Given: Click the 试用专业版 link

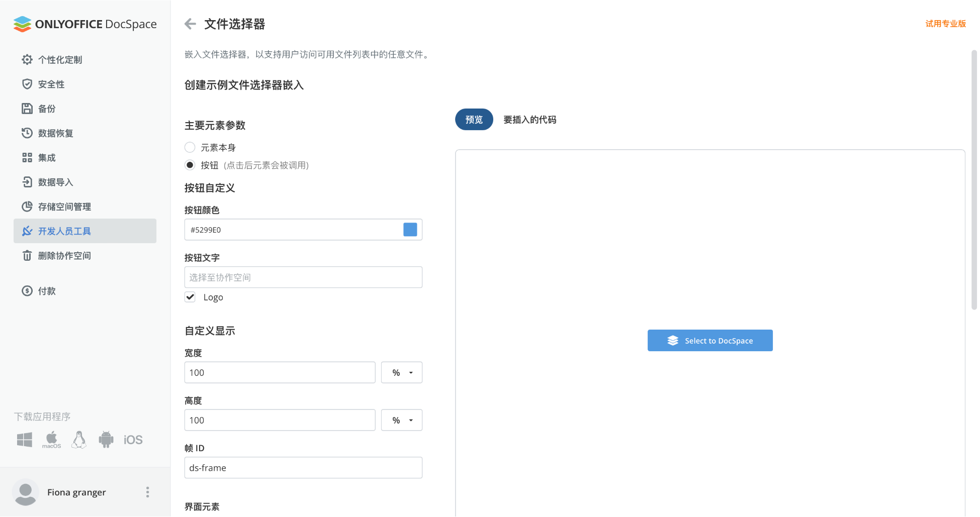Looking at the screenshot, I should coord(946,24).
